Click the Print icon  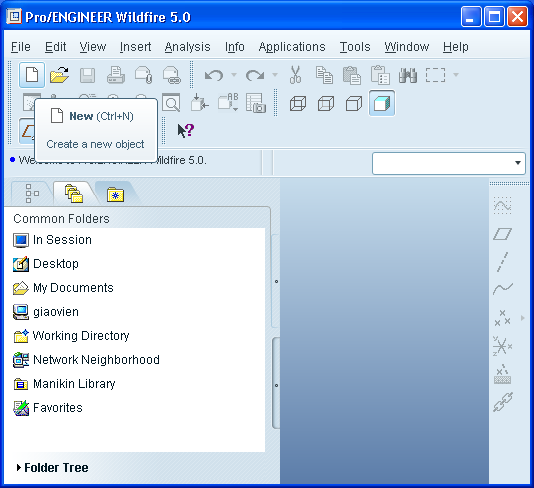[115, 75]
